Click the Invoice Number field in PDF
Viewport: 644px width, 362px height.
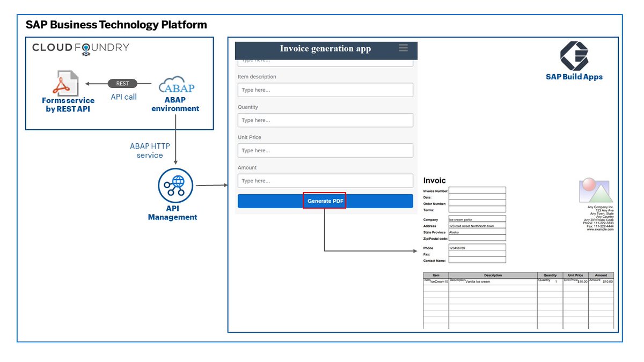point(477,190)
